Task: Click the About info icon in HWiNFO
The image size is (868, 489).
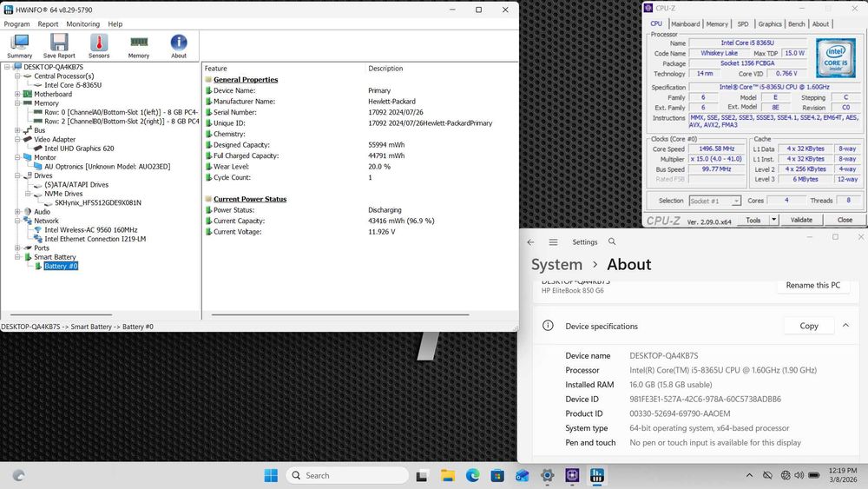Action: [178, 46]
